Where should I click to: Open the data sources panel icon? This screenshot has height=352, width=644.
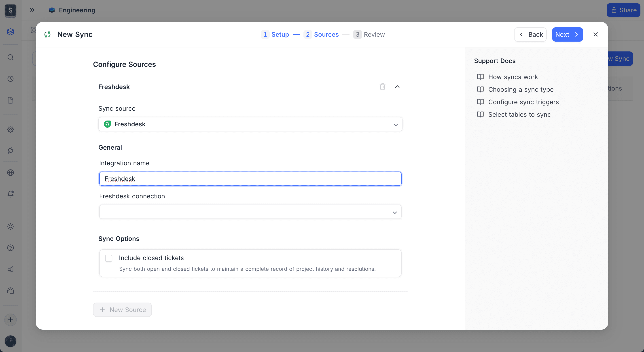click(x=11, y=32)
